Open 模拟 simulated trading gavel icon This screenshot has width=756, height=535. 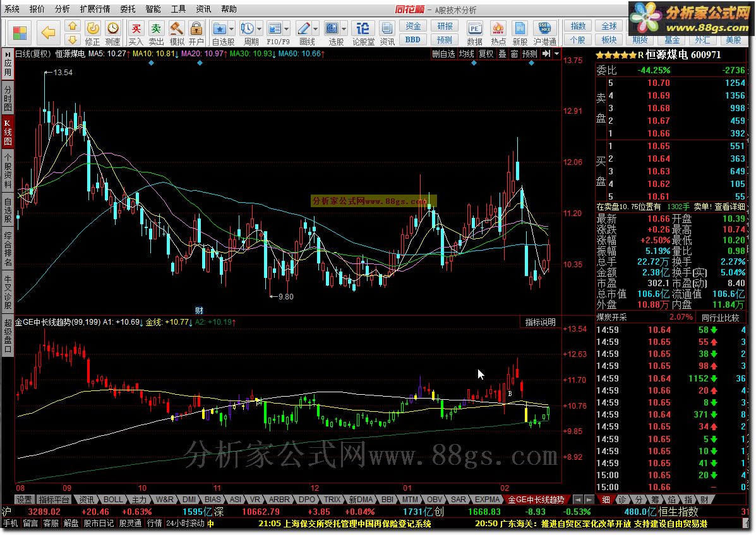point(176,33)
